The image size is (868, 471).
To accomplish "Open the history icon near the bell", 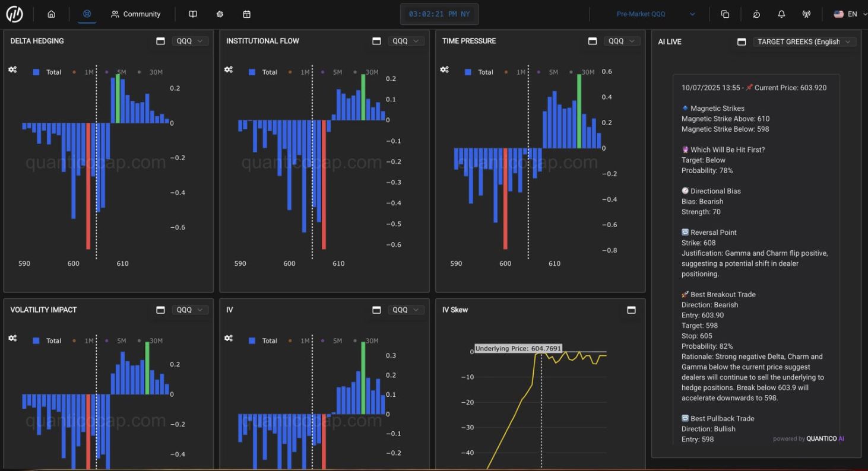I will pyautogui.click(x=756, y=14).
